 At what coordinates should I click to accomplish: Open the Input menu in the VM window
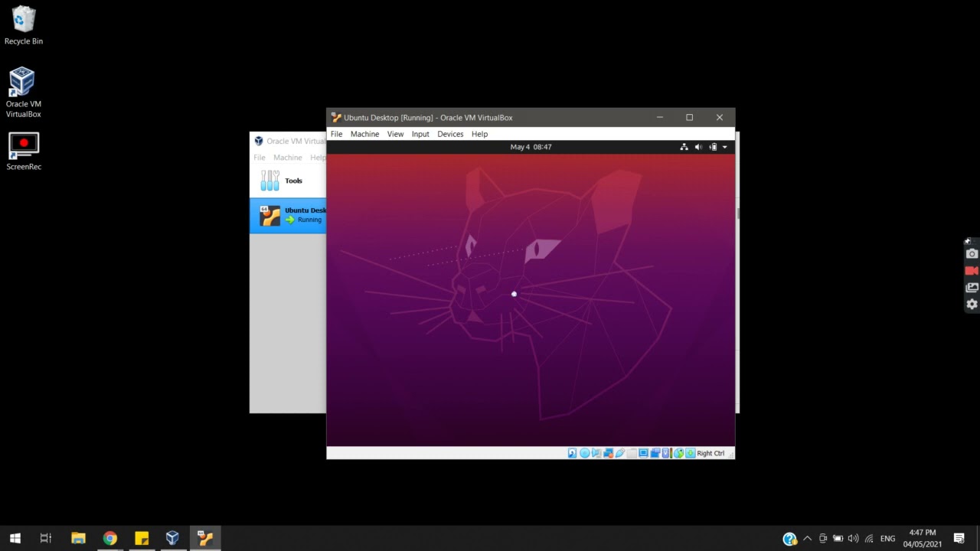[x=420, y=134]
